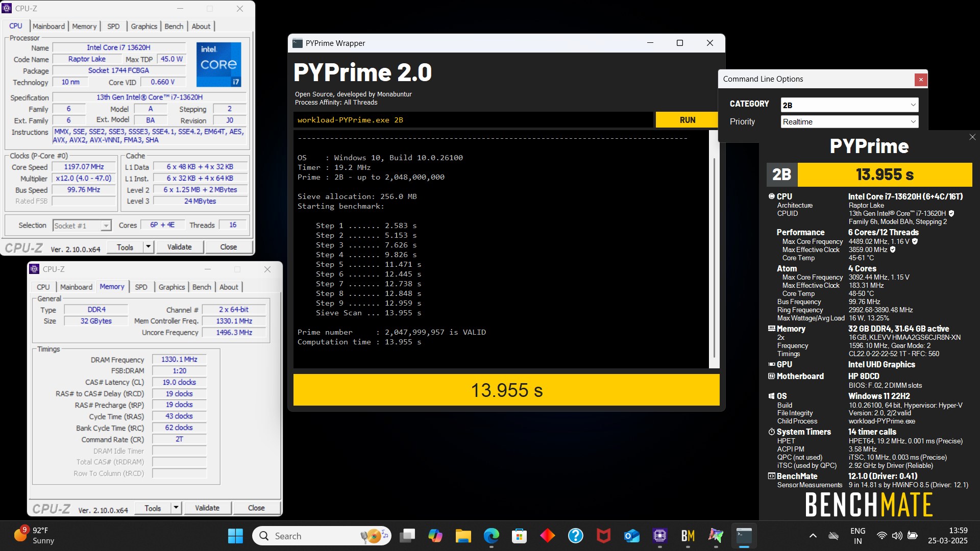Close the Command Line Options panel

point(921,80)
